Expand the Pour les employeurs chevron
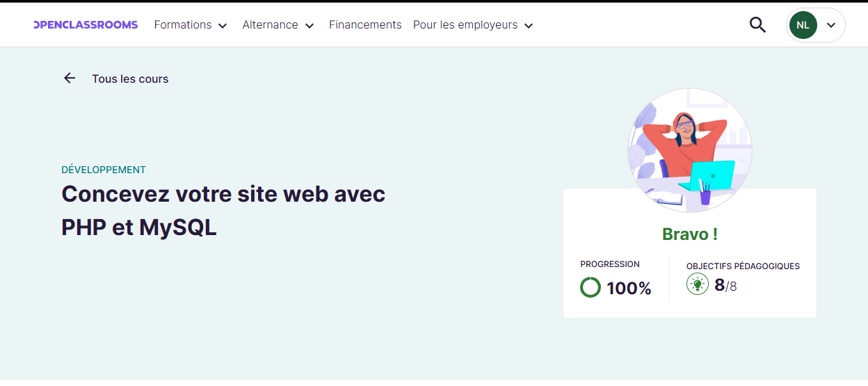 point(529,26)
